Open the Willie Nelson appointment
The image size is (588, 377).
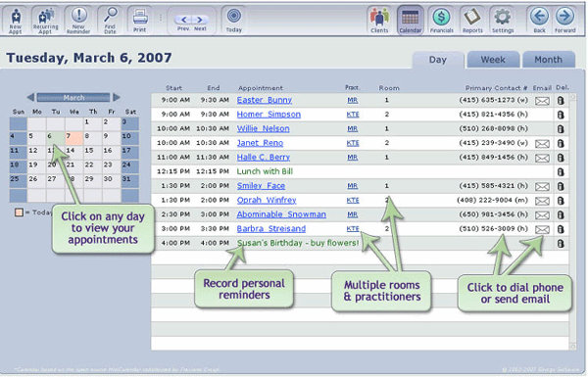click(x=263, y=128)
